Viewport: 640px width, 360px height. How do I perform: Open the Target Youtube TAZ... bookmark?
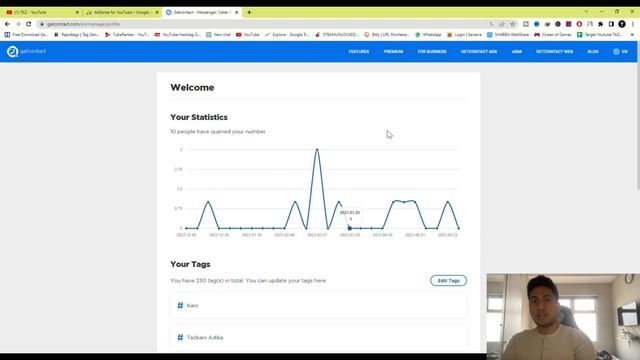[600, 35]
